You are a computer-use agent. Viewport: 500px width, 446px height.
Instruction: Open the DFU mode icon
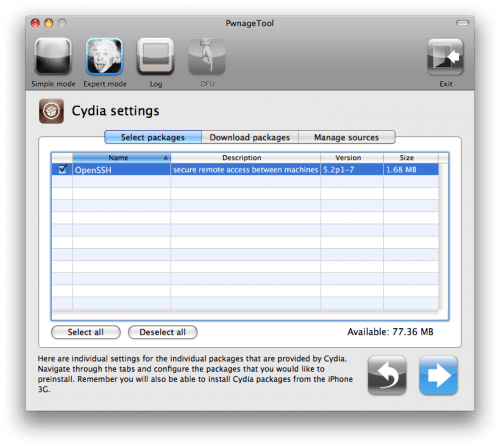tap(207, 56)
